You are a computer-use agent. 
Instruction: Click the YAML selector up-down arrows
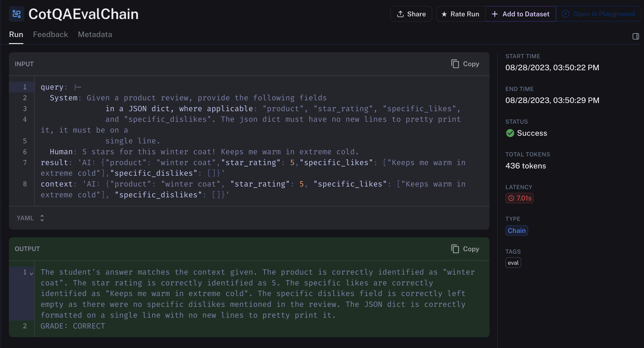click(x=42, y=218)
